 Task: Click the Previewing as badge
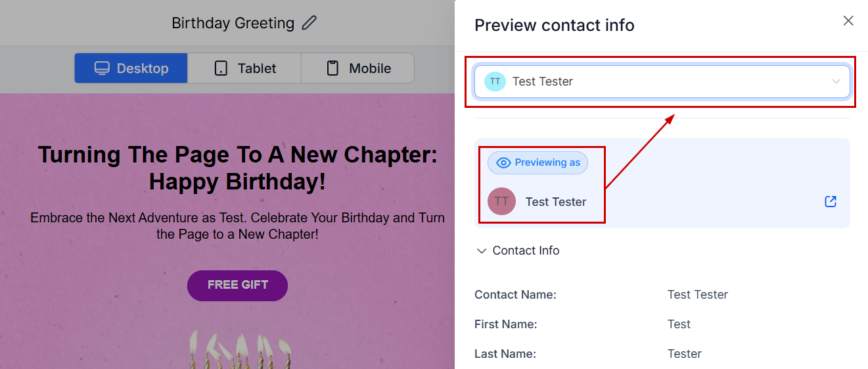[x=537, y=163]
